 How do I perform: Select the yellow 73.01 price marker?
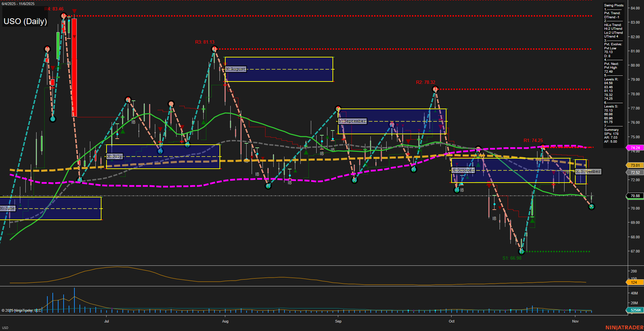point(635,165)
